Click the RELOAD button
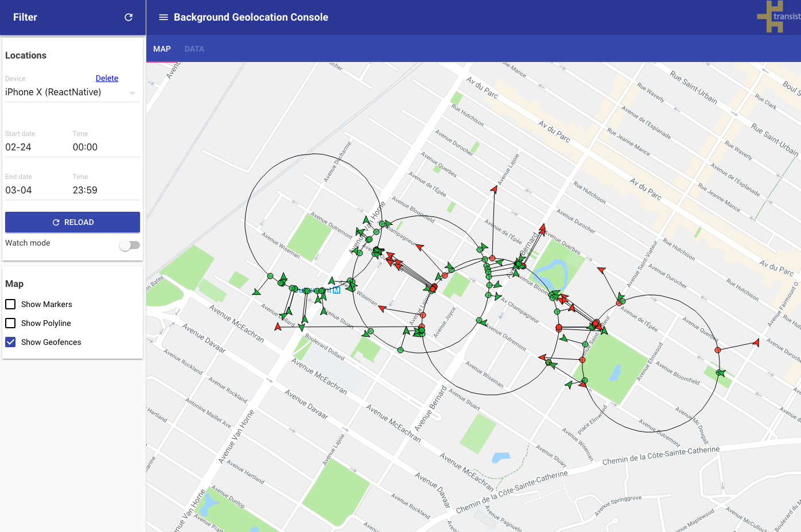The width and height of the screenshot is (801, 532). tap(72, 222)
